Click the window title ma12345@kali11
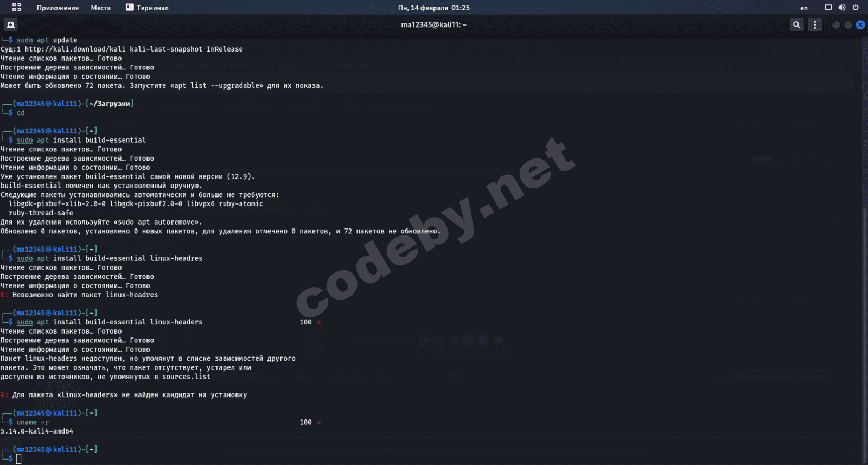868x465 pixels. click(x=433, y=24)
